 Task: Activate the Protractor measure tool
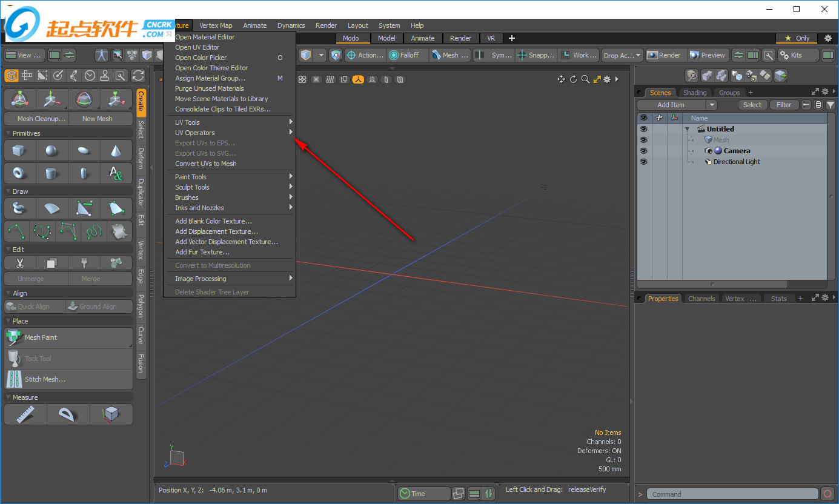click(x=68, y=414)
